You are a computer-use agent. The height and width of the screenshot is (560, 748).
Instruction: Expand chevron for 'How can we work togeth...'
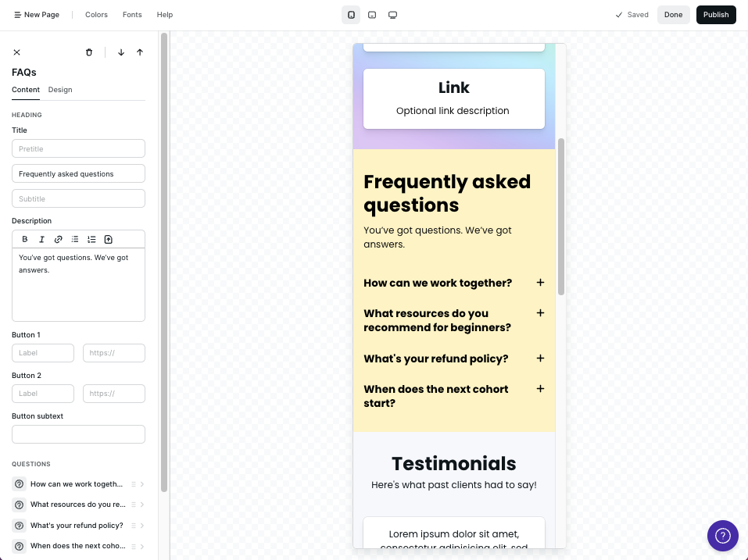pos(142,484)
